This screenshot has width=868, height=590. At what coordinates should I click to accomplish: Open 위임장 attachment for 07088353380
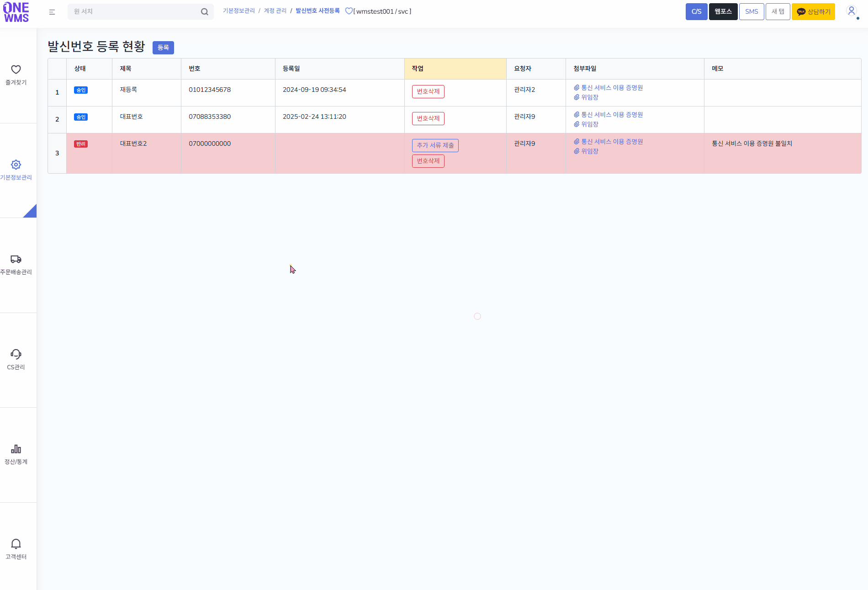[x=586, y=124]
